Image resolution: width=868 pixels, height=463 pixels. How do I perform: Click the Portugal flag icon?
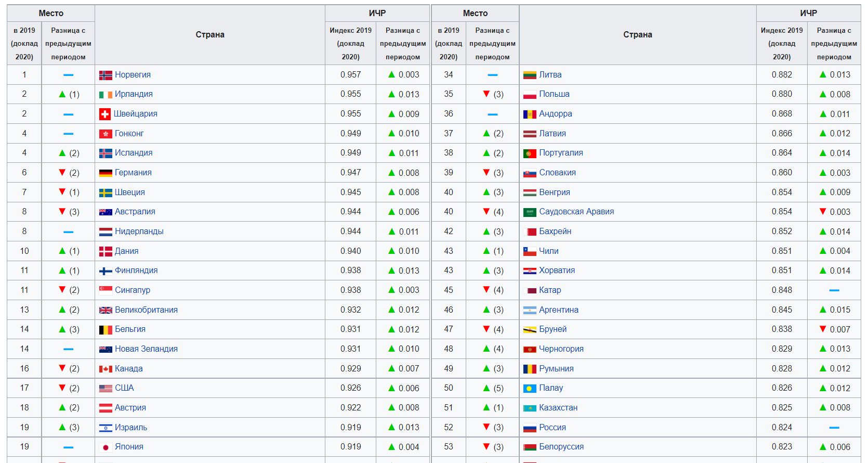coord(530,153)
